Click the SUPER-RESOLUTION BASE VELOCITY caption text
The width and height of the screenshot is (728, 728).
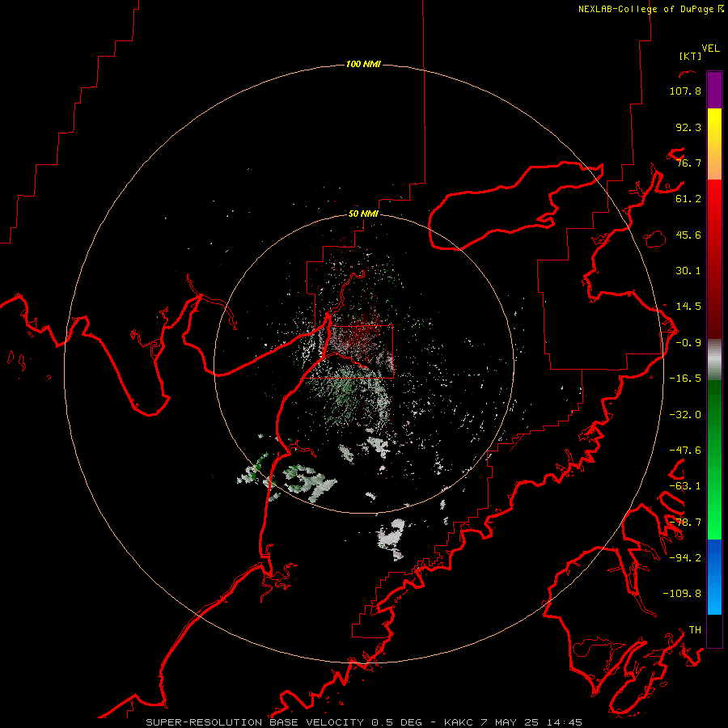pos(255,722)
